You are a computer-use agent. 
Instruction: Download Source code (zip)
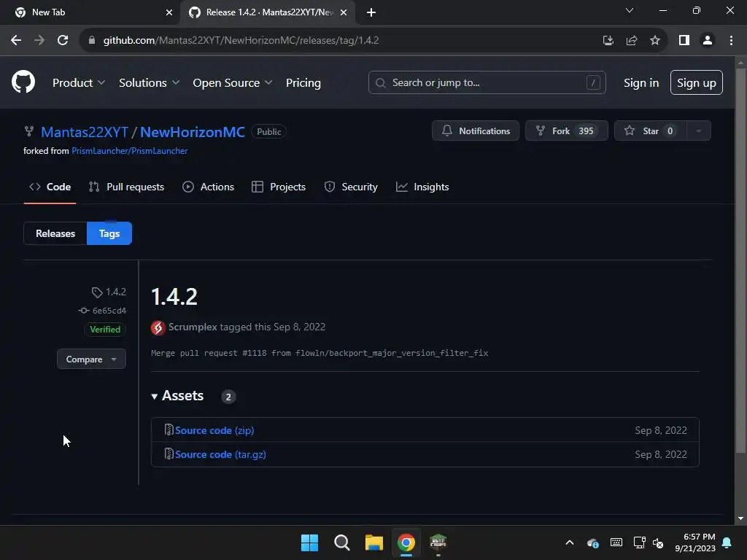pos(214,430)
